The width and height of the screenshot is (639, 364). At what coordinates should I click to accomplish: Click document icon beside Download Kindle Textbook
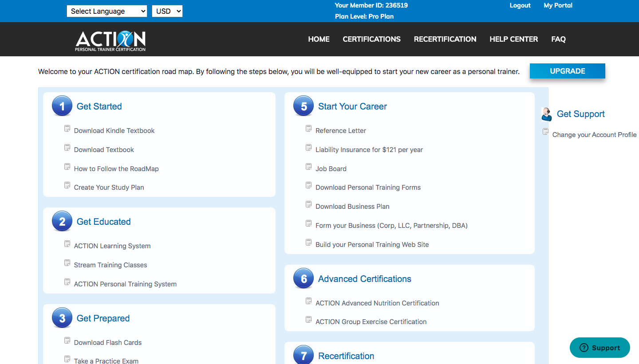click(x=67, y=129)
